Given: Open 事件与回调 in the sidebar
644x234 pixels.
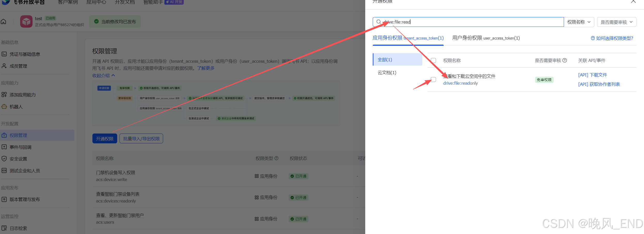Looking at the screenshot, I should tap(20, 147).
